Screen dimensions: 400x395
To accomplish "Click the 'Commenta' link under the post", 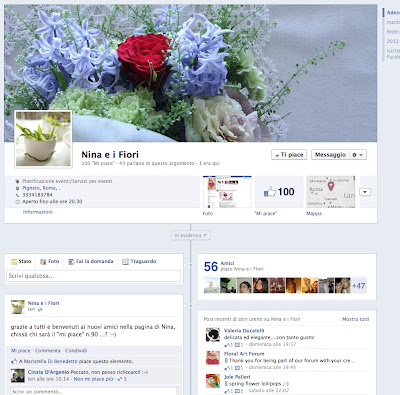I will [48, 351].
